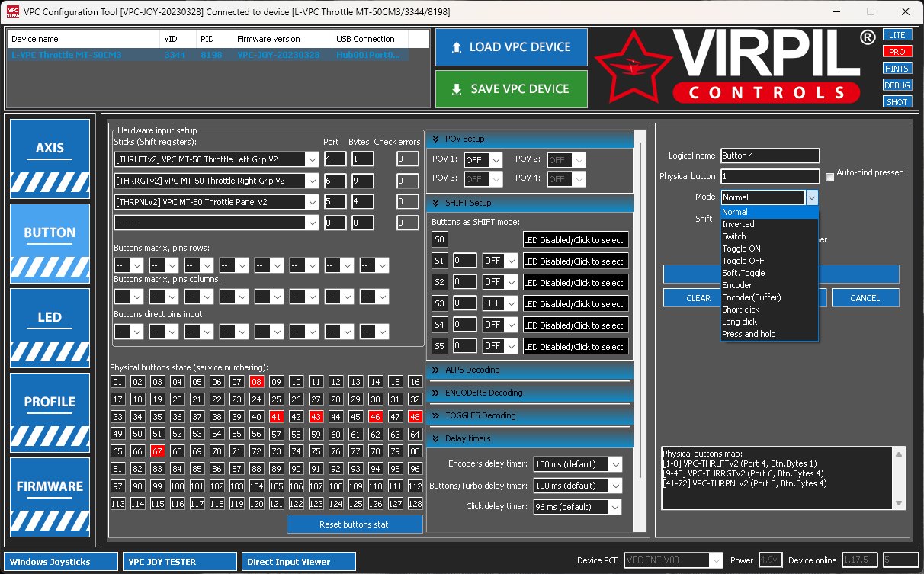Image resolution: width=924 pixels, height=574 pixels.
Task: Select Soft.Toggle mode option
Action: tap(769, 273)
